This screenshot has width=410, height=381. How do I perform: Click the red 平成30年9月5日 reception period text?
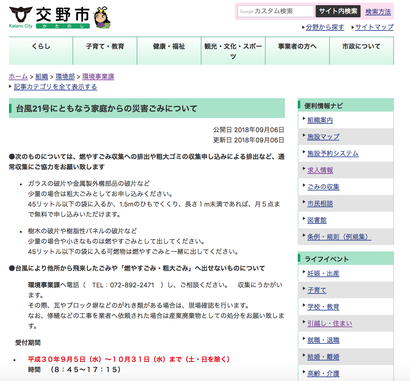tap(129, 359)
